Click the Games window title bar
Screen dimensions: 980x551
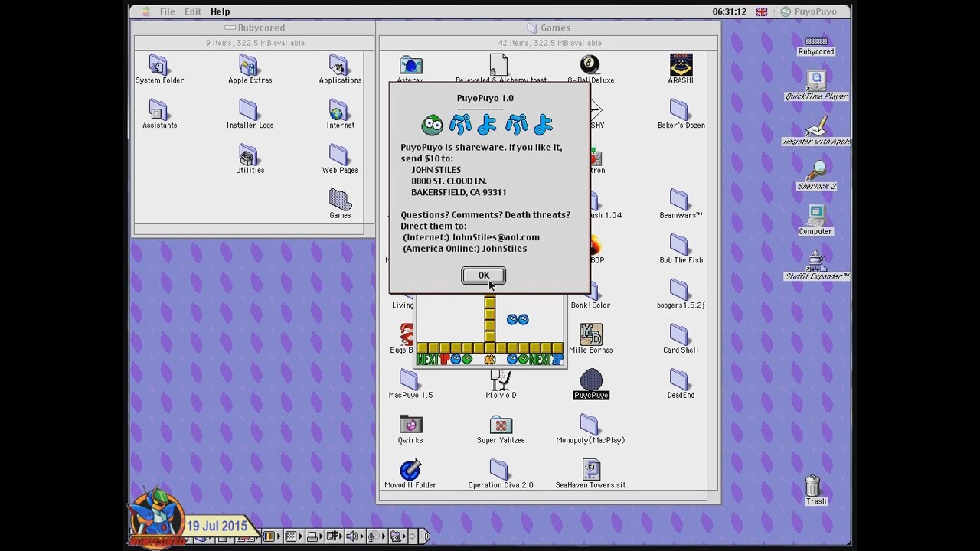[548, 28]
